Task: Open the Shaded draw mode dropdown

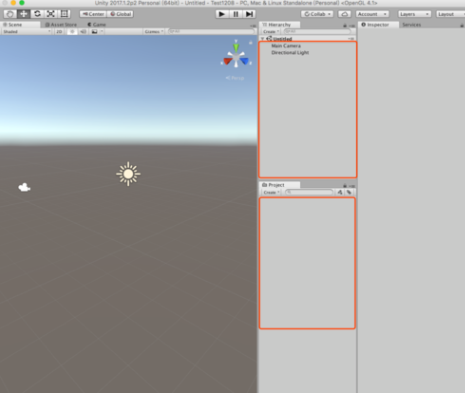Action: point(27,32)
